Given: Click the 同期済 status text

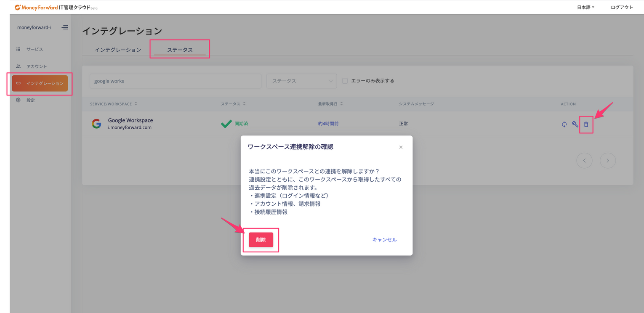Looking at the screenshot, I should click(x=241, y=124).
